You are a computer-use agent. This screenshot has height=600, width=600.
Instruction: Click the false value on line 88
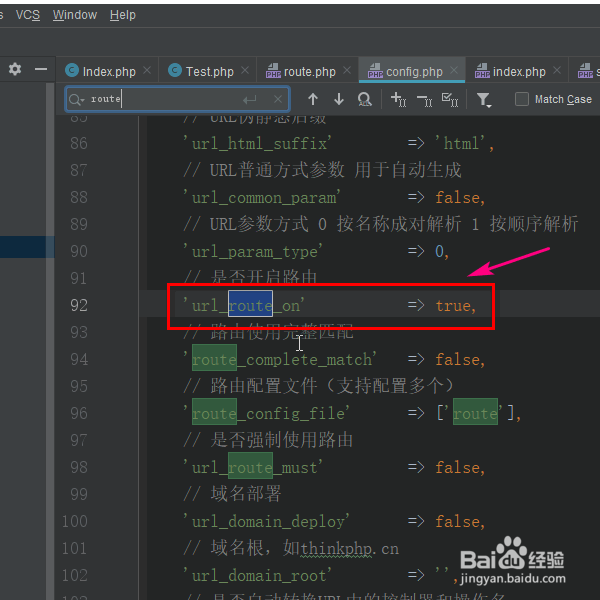pos(458,198)
